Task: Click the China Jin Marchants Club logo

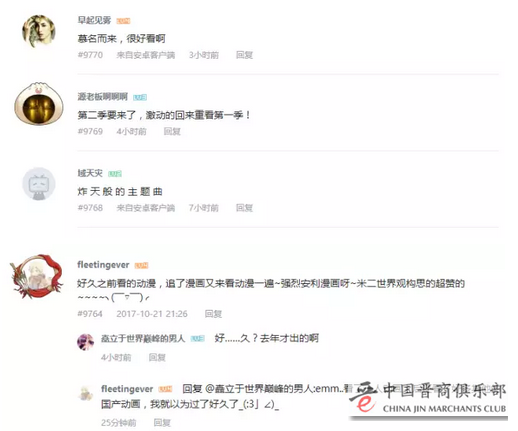Action: click(429, 399)
